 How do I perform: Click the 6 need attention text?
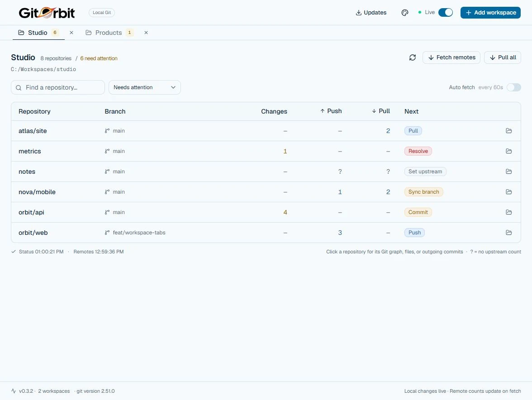pos(99,58)
